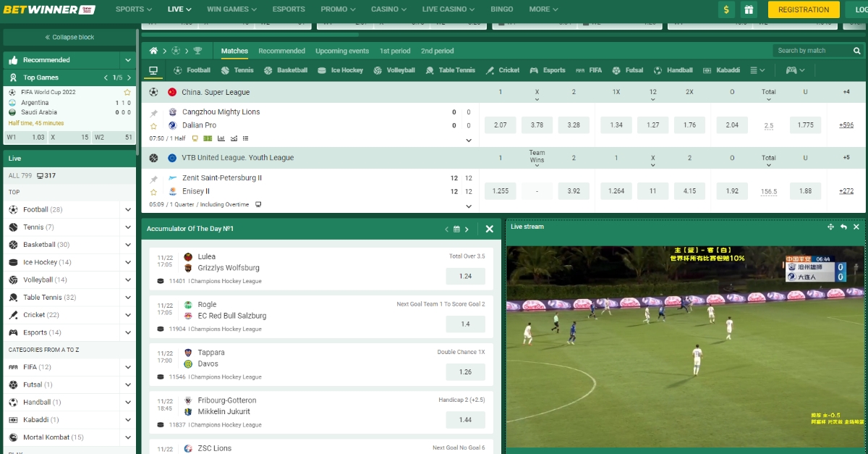
Task: Filter matches by Volleyball
Action: [x=394, y=70]
